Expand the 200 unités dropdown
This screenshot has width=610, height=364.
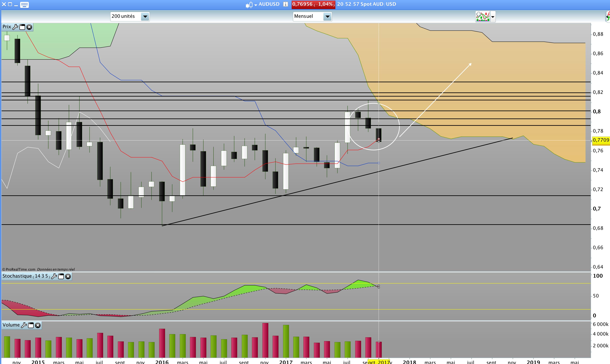pyautogui.click(x=145, y=17)
